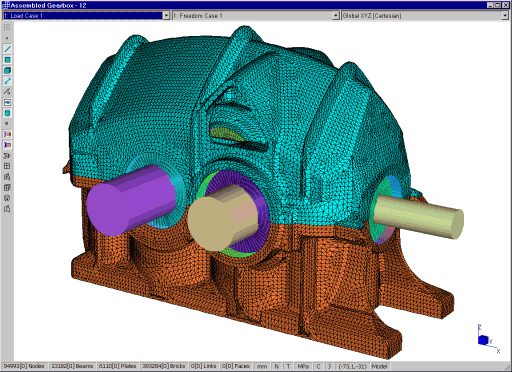The width and height of the screenshot is (512, 372).
Task: Click the load path icon below links
Action: click(x=7, y=92)
